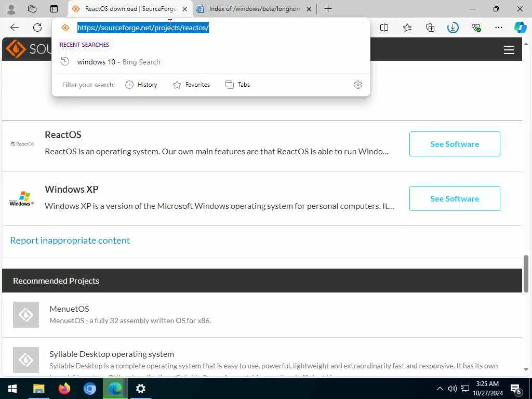The height and width of the screenshot is (399, 532).
Task: Open the SourceForge hamburger menu
Action: pyautogui.click(x=509, y=50)
